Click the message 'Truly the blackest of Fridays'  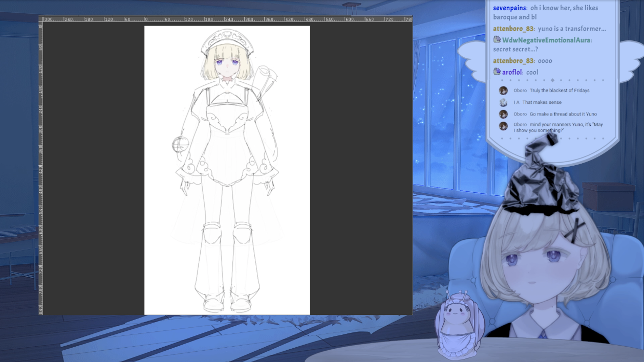coord(560,90)
